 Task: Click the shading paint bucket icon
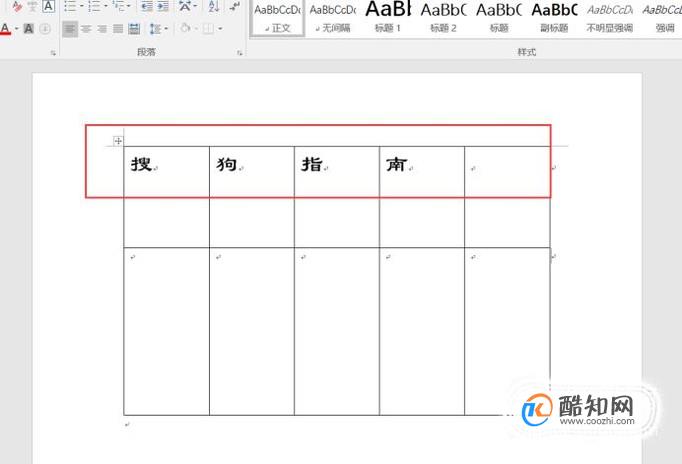tap(185, 29)
